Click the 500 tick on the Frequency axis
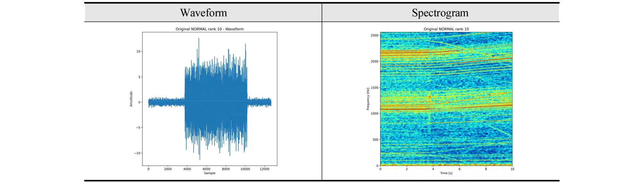Image resolution: width=644 pixels, height=183 pixels. (375, 140)
